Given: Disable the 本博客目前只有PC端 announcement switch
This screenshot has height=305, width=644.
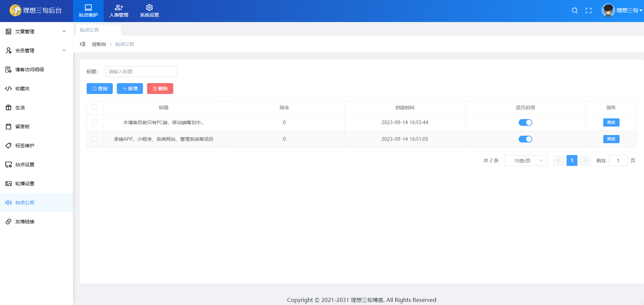Looking at the screenshot, I should click(525, 122).
